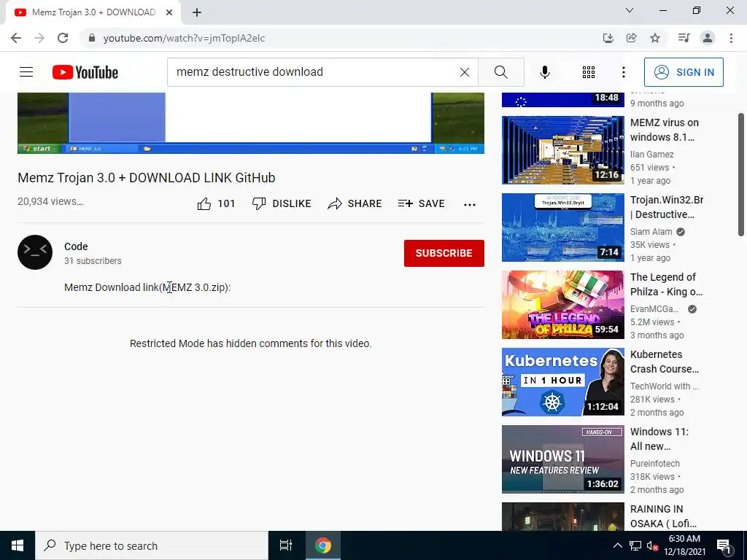View site info via padlock icon
This screenshot has width=747, height=560.
pyautogui.click(x=92, y=38)
